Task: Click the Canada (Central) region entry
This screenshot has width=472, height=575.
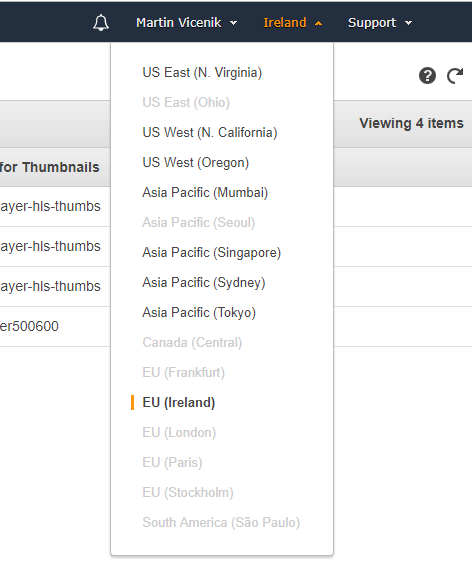Action: (192, 343)
